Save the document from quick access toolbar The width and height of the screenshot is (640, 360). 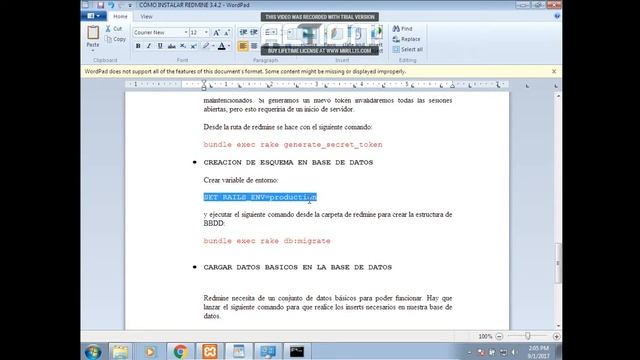point(100,5)
